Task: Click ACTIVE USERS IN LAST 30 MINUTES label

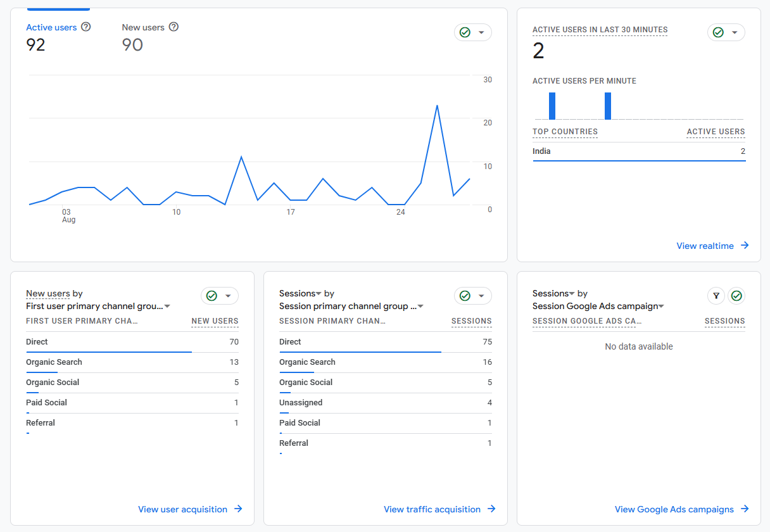Action: [x=600, y=30]
